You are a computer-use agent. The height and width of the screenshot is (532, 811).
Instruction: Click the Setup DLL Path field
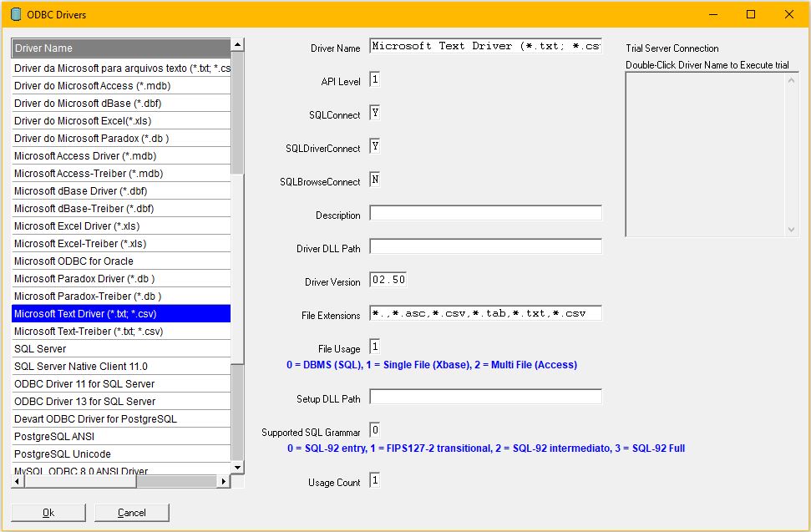pyautogui.click(x=485, y=397)
